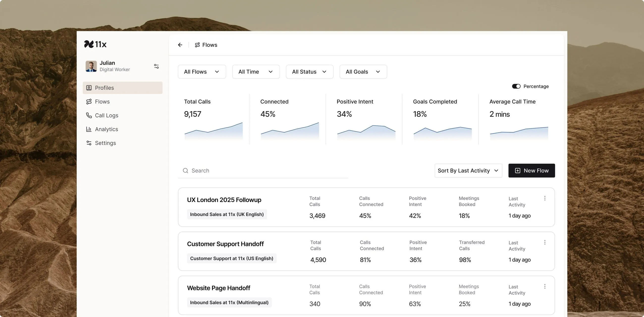Open the three-dot menu for UX London 2025 Followup
The width and height of the screenshot is (644, 317).
point(545,198)
